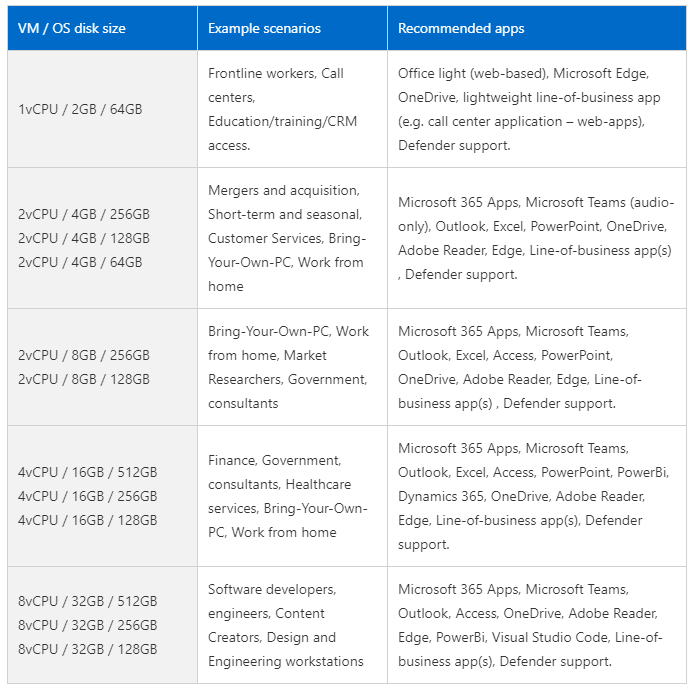Screen dimensions: 700x690
Task: Click the '4vCPU / 16GB / 512GB' line
Action: [x=88, y=472]
